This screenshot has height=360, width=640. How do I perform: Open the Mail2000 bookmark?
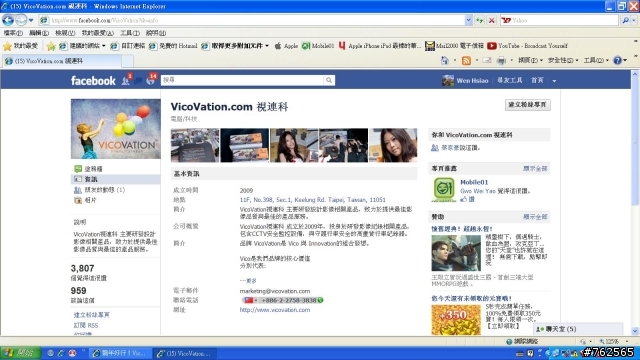click(454, 46)
